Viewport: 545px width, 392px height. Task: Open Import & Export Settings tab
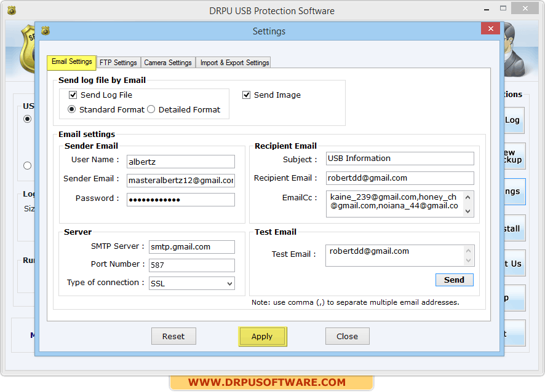[234, 63]
